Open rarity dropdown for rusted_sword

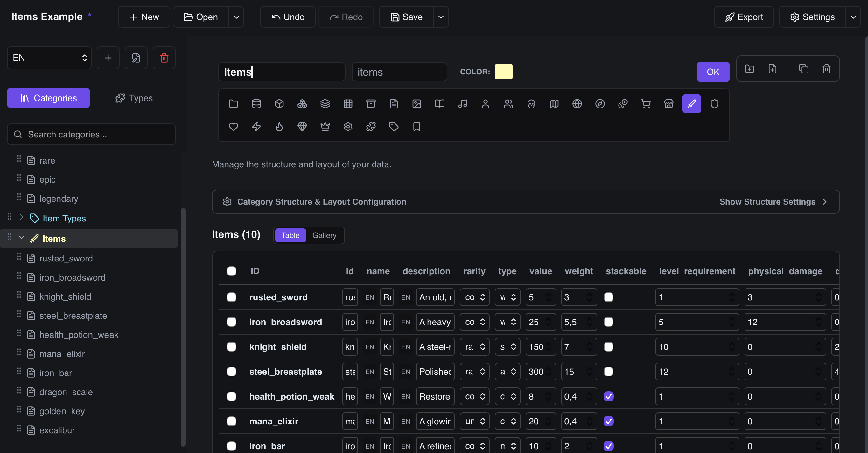click(474, 297)
